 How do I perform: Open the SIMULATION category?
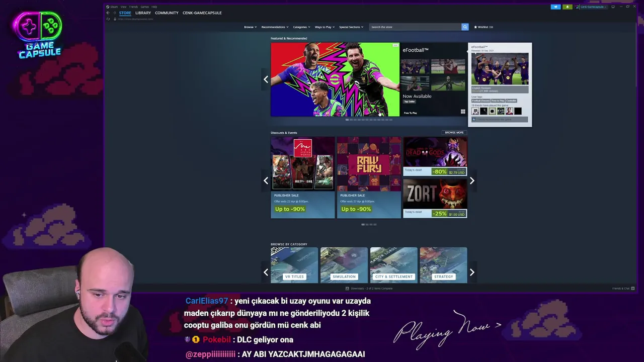344,265
